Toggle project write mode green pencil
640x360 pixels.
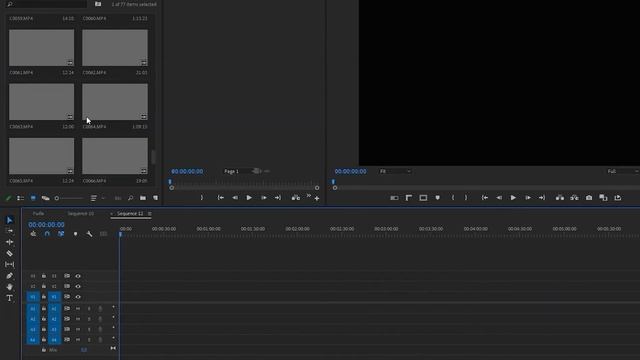8,198
